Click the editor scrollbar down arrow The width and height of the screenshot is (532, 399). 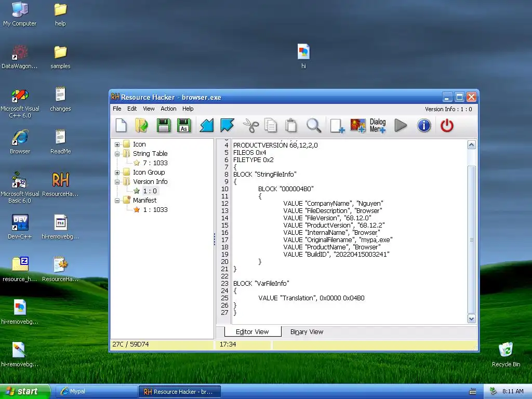[x=471, y=318]
